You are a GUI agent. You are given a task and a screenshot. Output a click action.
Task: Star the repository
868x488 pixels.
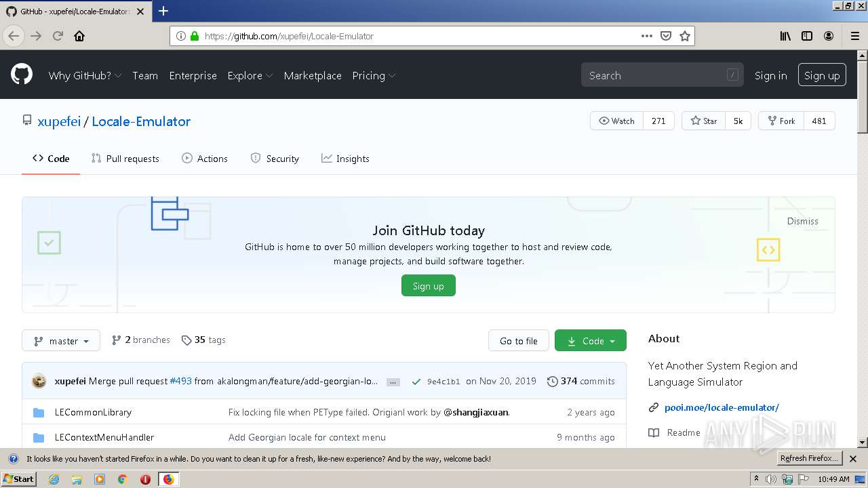[x=703, y=121]
